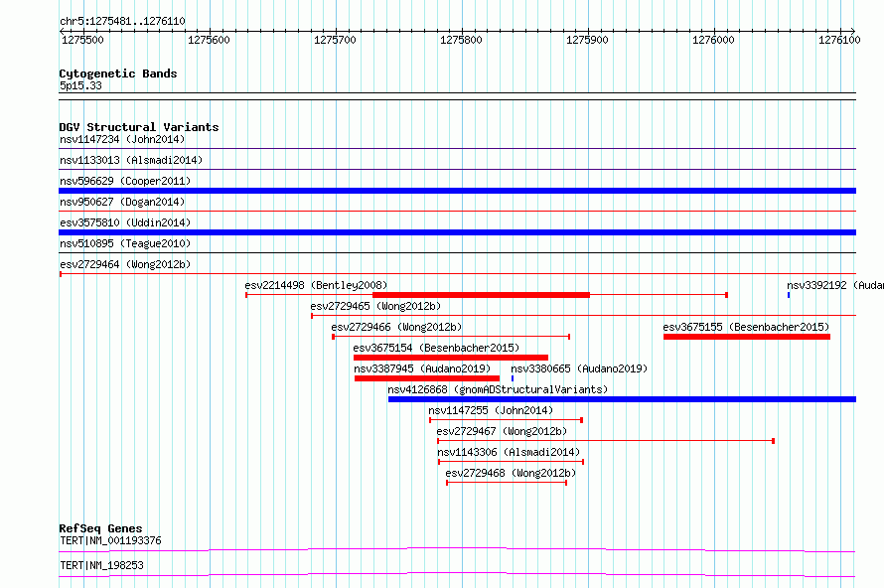Open TERT|NM_001193376 gene label
884x588 pixels.
110,540
